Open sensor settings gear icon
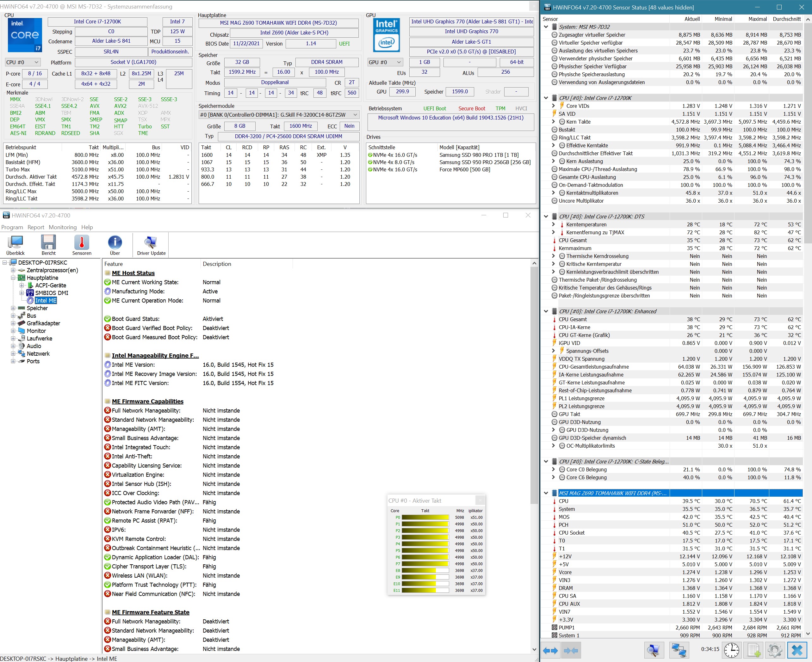812x662 pixels. tap(775, 650)
